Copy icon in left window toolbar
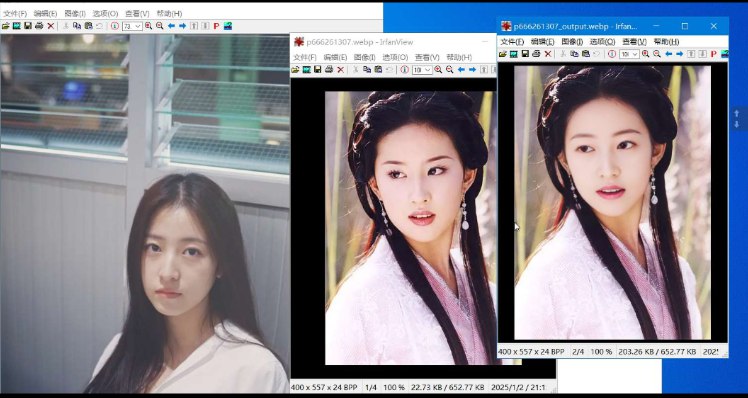Viewport: 748px width, 398px height. (x=77, y=26)
